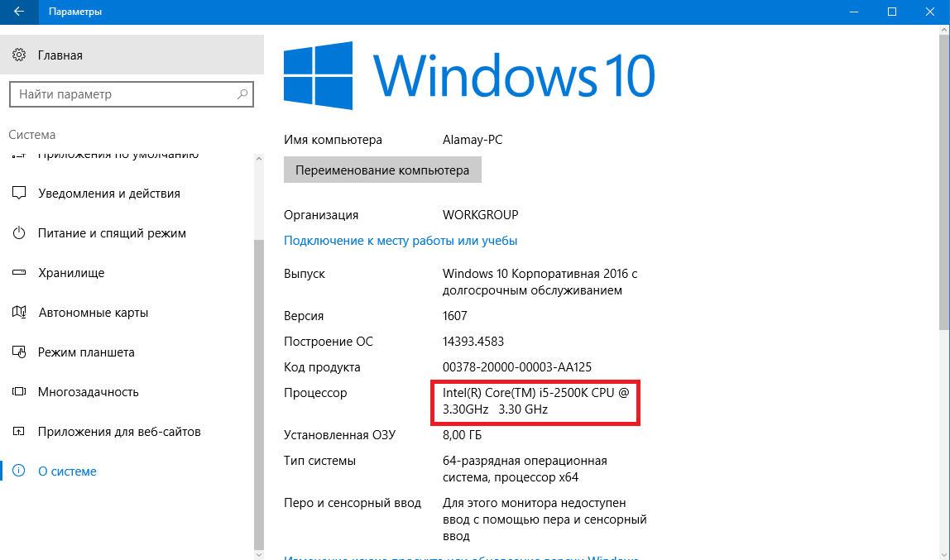950x560 pixels.
Task: Click Переименование компьютера button
Action: 382,170
